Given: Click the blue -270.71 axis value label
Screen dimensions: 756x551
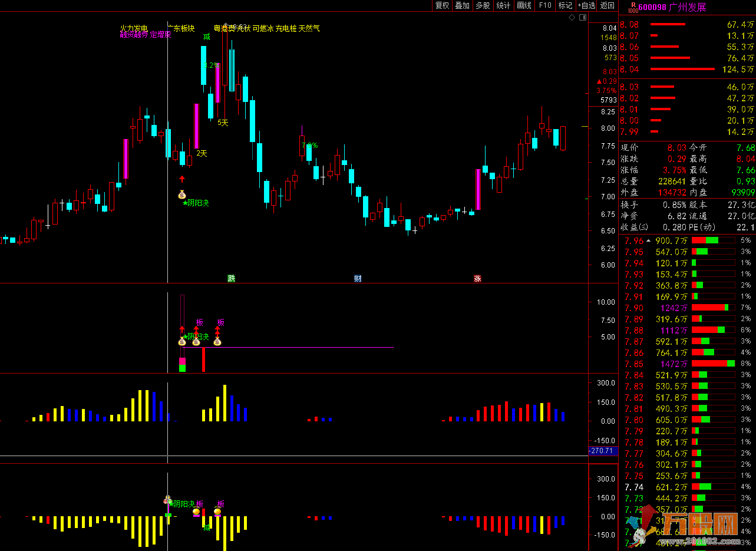Looking at the screenshot, I should pyautogui.click(x=602, y=451).
